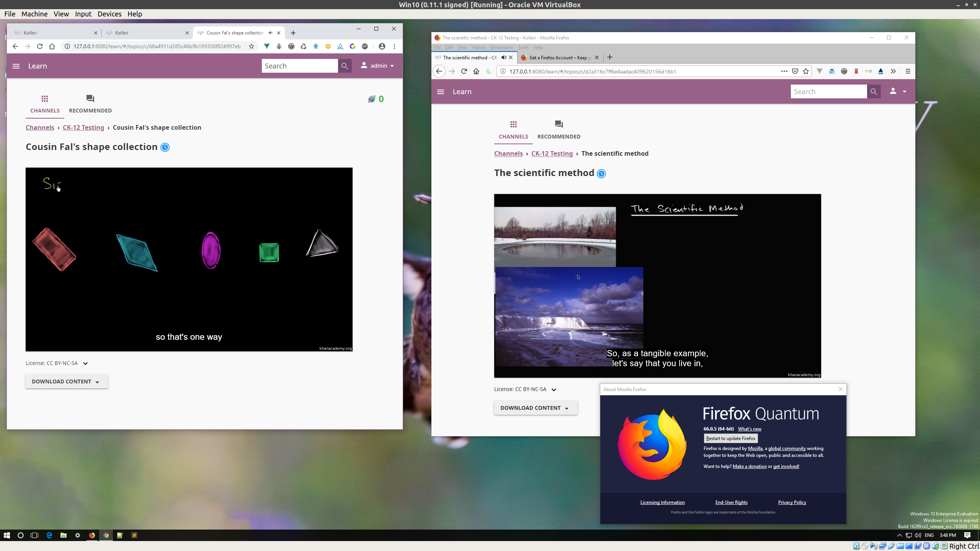Screen dimensions: 980x551
Task: Save the page to Pocket in Firefox
Action: click(795, 71)
